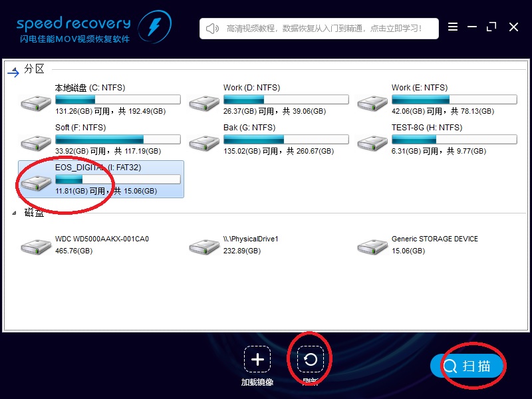The height and width of the screenshot is (399, 532).
Task: Select the Soft F: NTFS partition icon
Action: pos(36,142)
